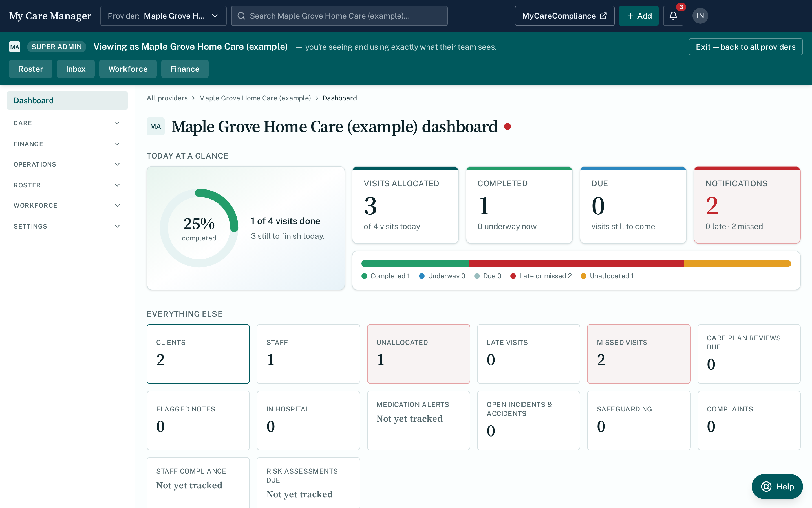Open the Provider dropdown selector
The height and width of the screenshot is (508, 812).
pos(164,16)
